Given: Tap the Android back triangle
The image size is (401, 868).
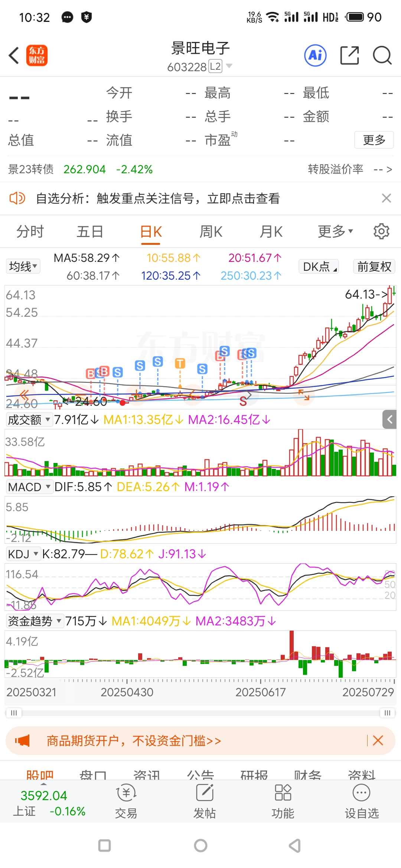Looking at the screenshot, I should coord(295,846).
